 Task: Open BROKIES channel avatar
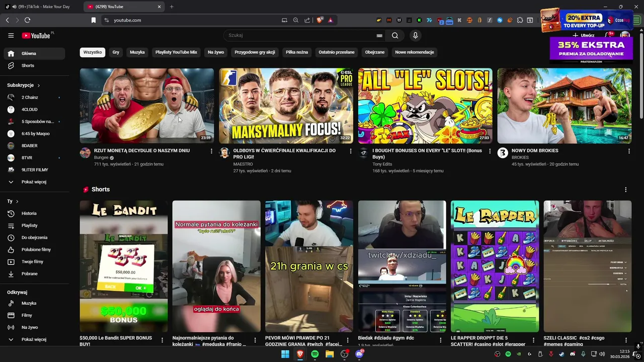503,153
